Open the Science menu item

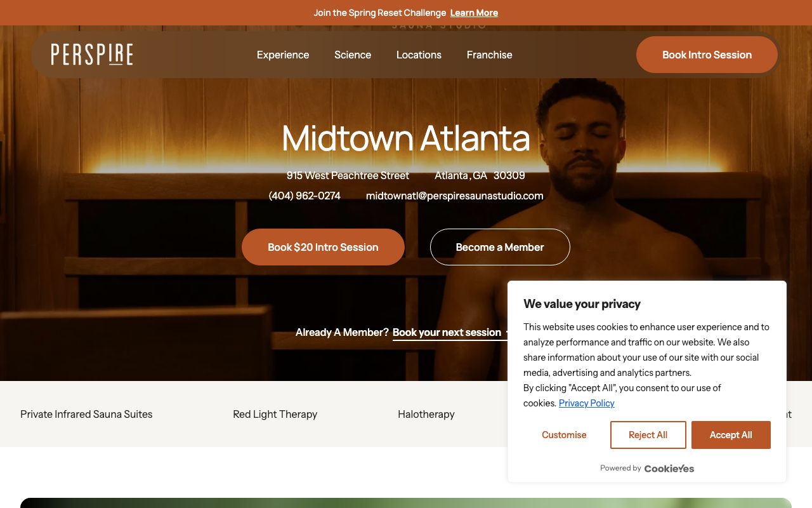tap(353, 55)
